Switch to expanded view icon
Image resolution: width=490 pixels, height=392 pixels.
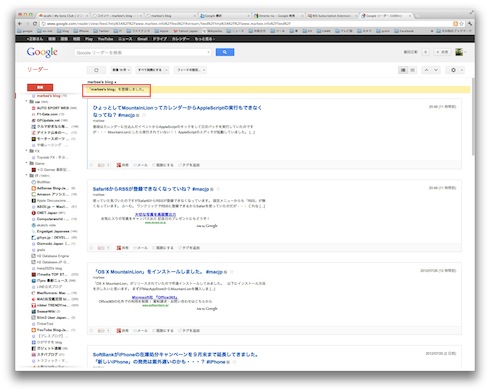[x=403, y=70]
